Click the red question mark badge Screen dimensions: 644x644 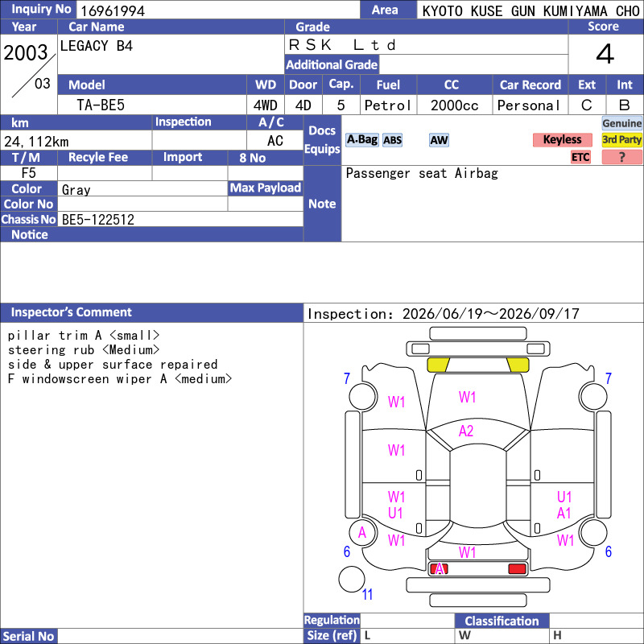point(621,157)
